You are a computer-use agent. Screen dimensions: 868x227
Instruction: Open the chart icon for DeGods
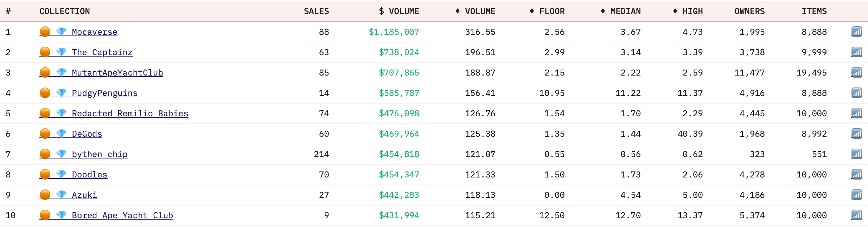click(856, 134)
